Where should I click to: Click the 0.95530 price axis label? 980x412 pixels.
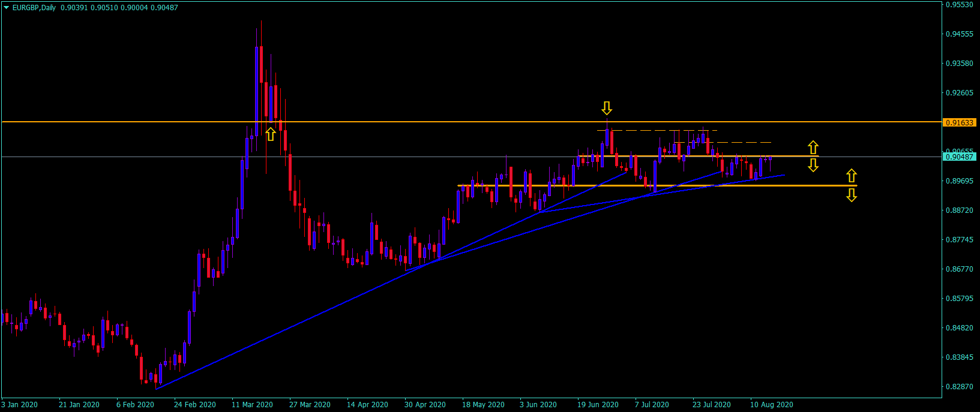tap(959, 5)
